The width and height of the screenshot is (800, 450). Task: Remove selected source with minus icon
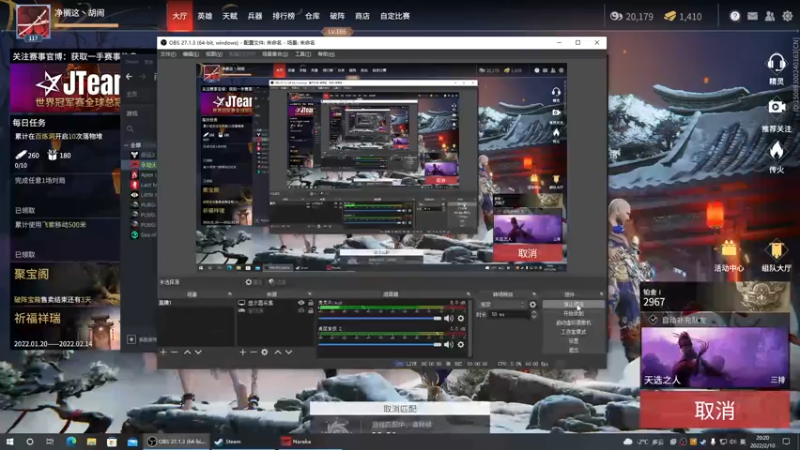click(254, 352)
